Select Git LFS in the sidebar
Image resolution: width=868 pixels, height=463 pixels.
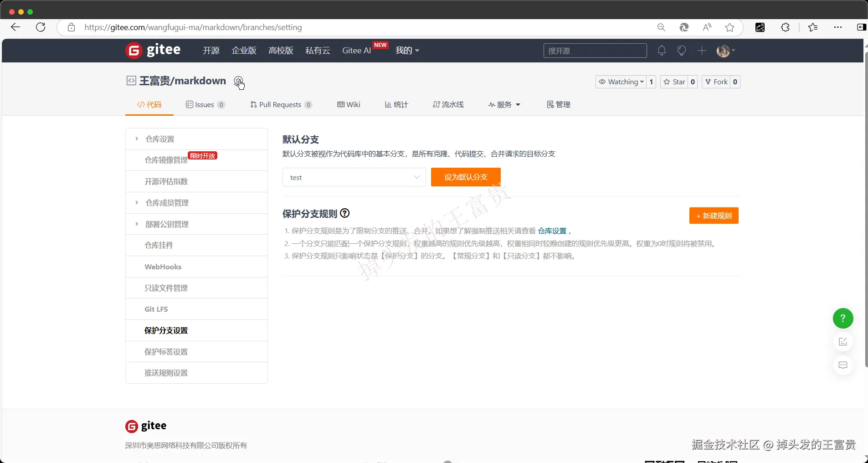(196, 309)
